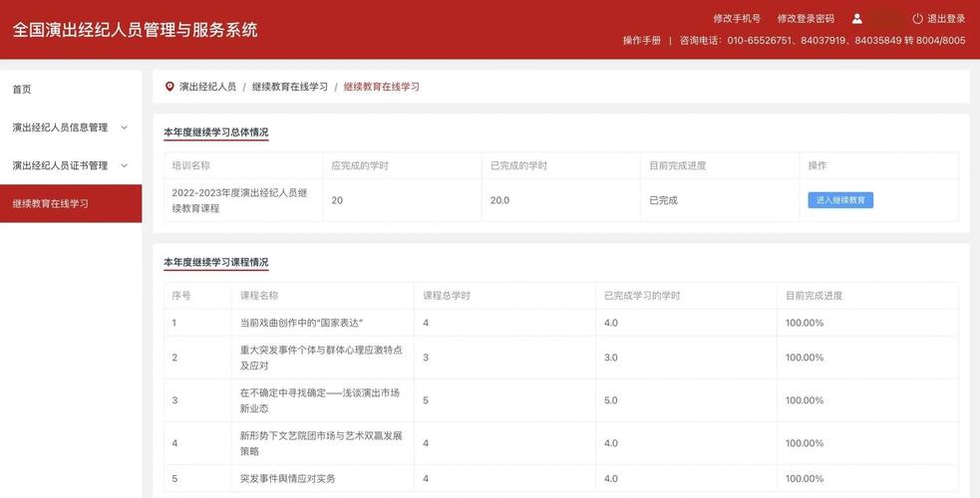980x498 pixels.
Task: Click the 进入继续教育 button
Action: point(840,200)
